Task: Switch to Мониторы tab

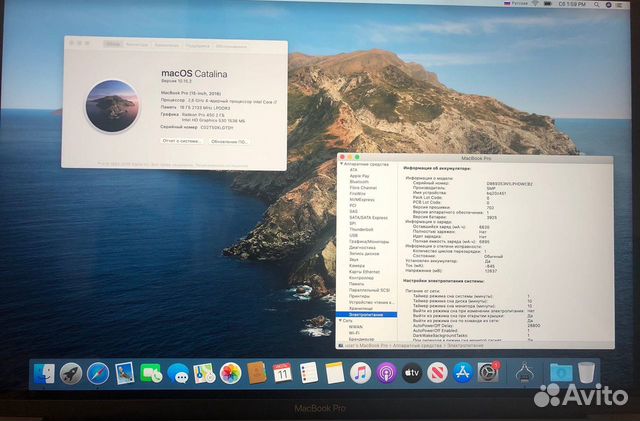Action: point(137,45)
